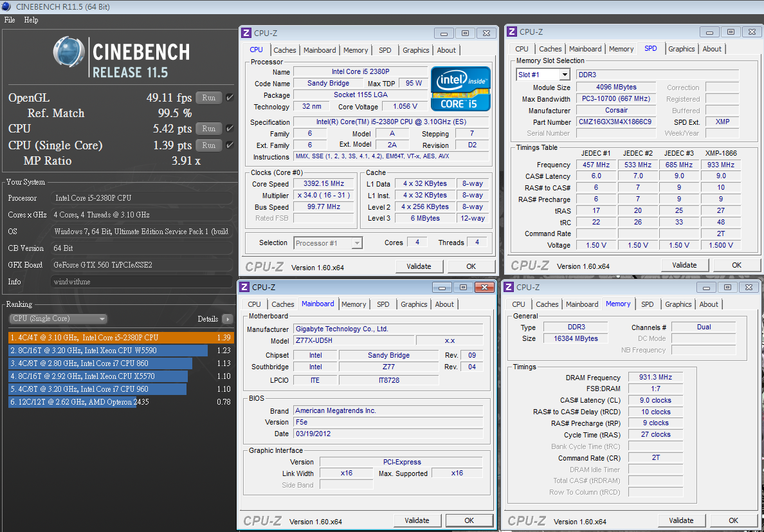Click the ranking Details arrow button
This screenshot has height=532, width=764.
(227, 319)
